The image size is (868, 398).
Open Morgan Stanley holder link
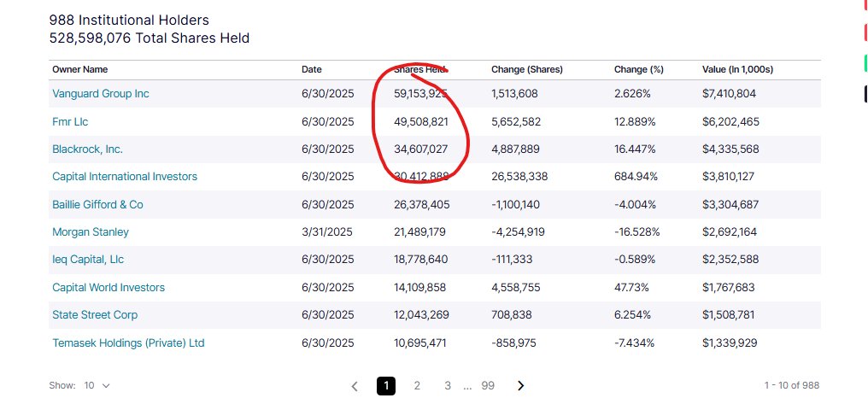tap(91, 232)
